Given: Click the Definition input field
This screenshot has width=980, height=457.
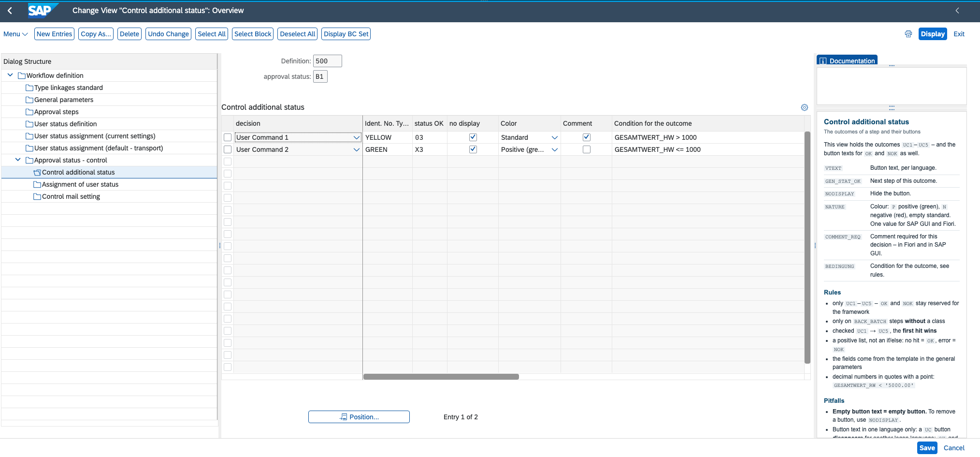Looking at the screenshot, I should coord(328,61).
